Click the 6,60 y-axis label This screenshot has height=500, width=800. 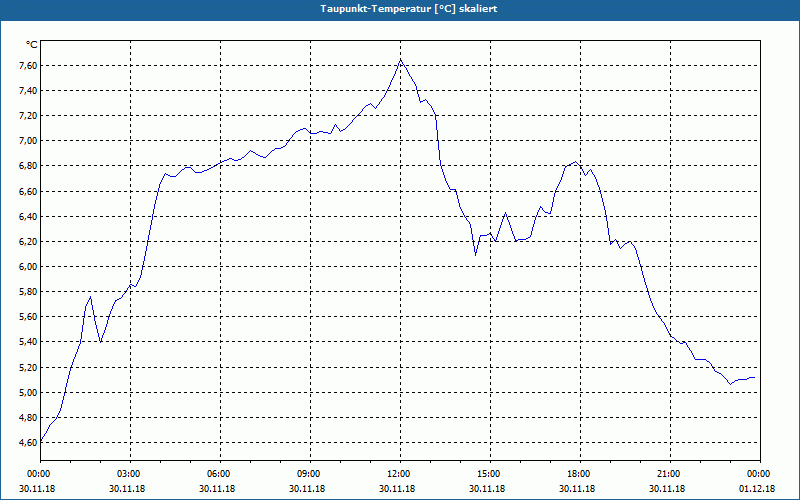28,192
